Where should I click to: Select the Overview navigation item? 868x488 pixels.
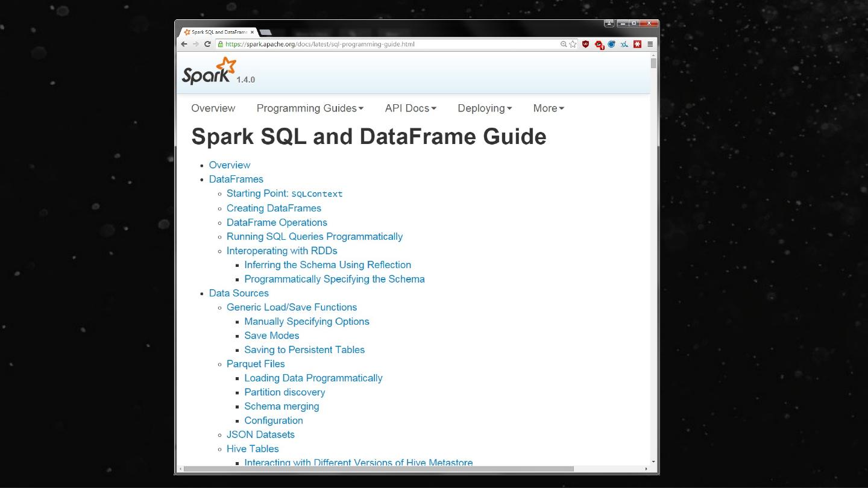pos(213,108)
